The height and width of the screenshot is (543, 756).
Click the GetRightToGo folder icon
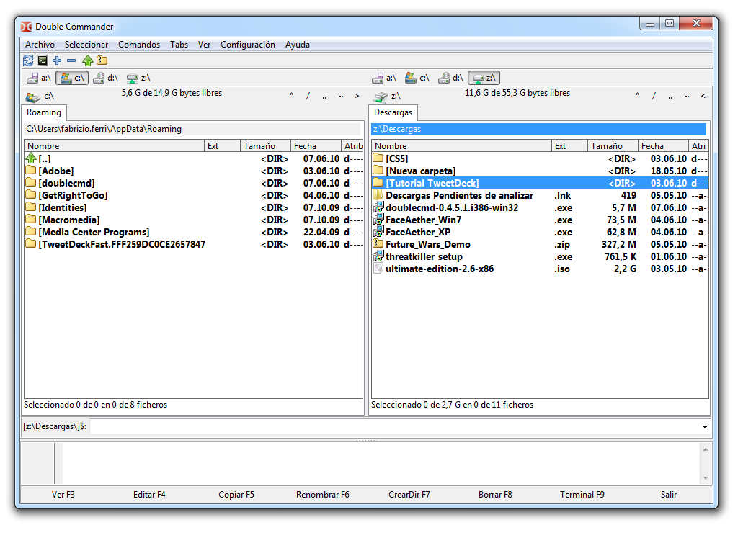(31, 194)
